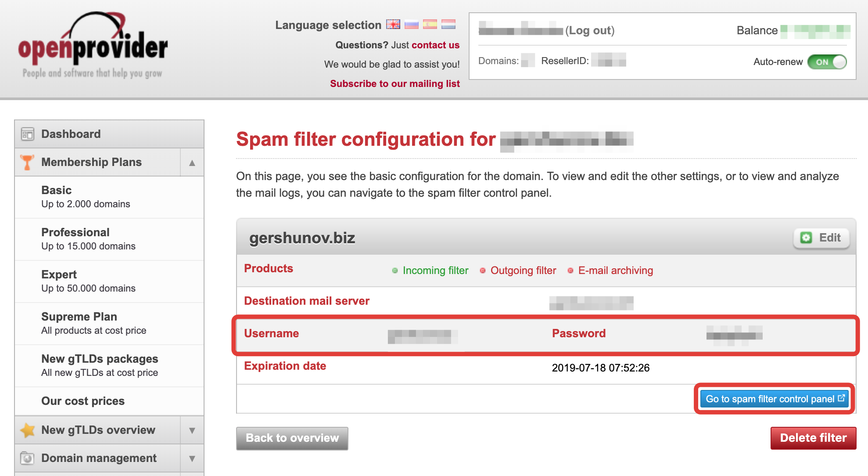
Task: Click the Openprovider logo
Action: 93,45
